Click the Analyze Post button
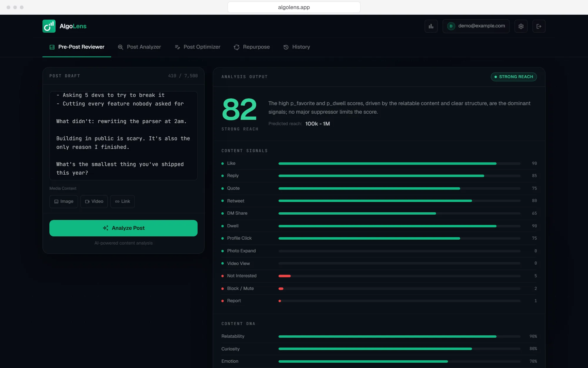588x368 pixels. pyautogui.click(x=123, y=228)
